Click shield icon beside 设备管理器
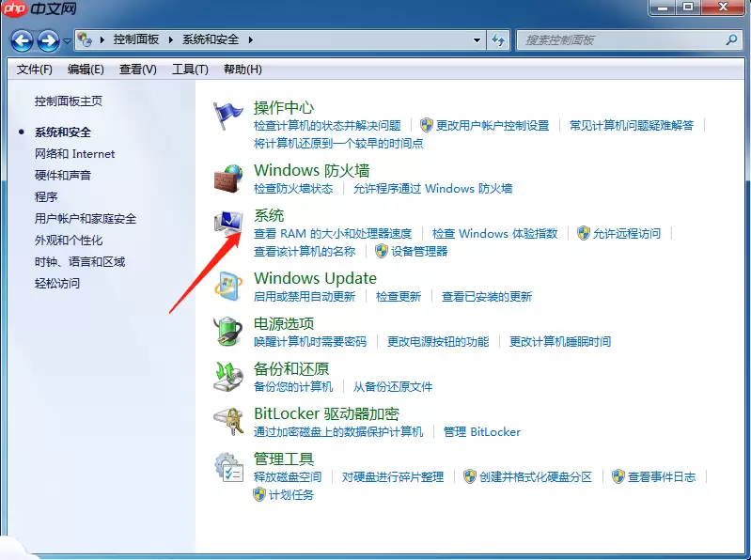 coord(382,251)
